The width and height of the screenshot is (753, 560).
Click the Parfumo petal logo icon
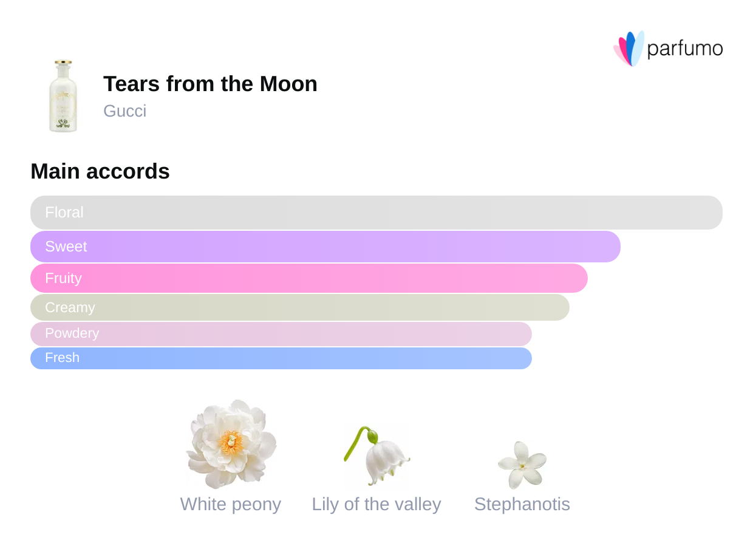629,48
